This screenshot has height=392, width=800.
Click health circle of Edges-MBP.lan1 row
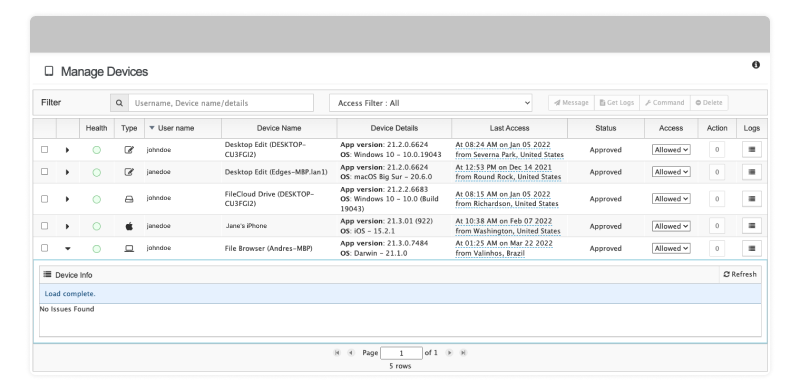pyautogui.click(x=96, y=173)
